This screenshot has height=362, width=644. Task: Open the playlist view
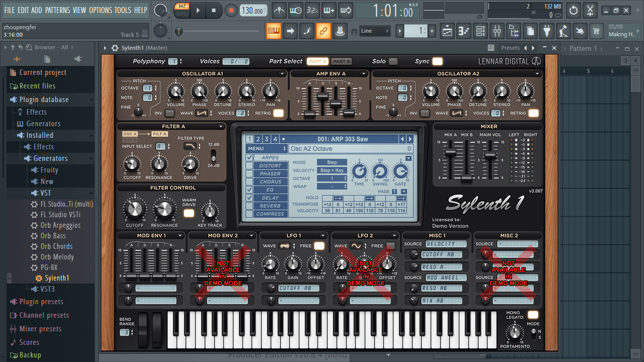point(447,31)
